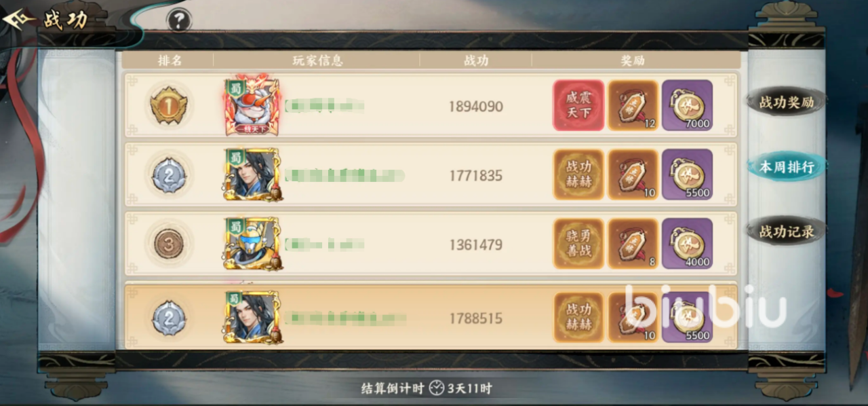
Task: Click the gold rank 1 medal
Action: pyautogui.click(x=169, y=105)
